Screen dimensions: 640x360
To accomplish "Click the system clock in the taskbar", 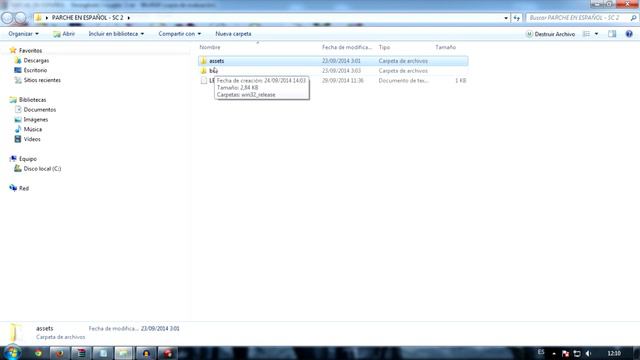I will (x=614, y=353).
